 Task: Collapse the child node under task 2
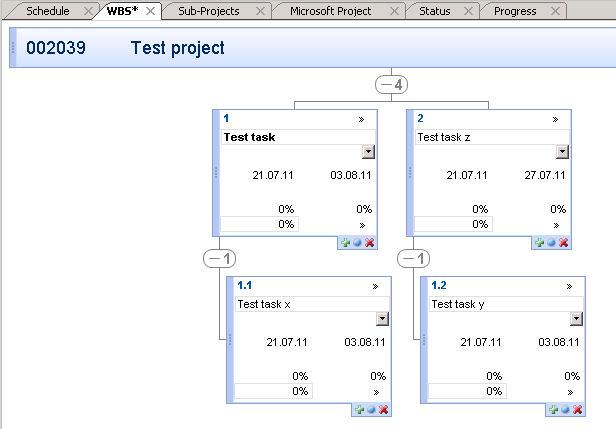tap(413, 258)
